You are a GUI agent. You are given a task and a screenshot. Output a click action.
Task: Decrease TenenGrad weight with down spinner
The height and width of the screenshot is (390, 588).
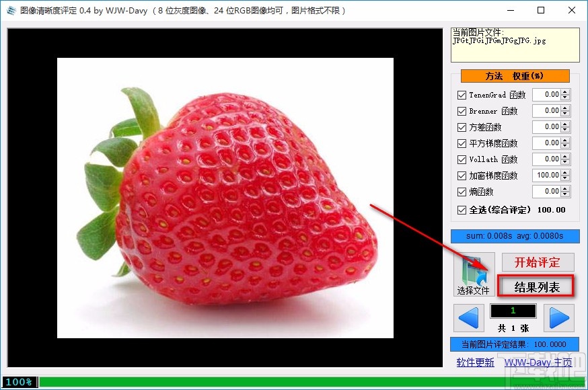tap(566, 97)
